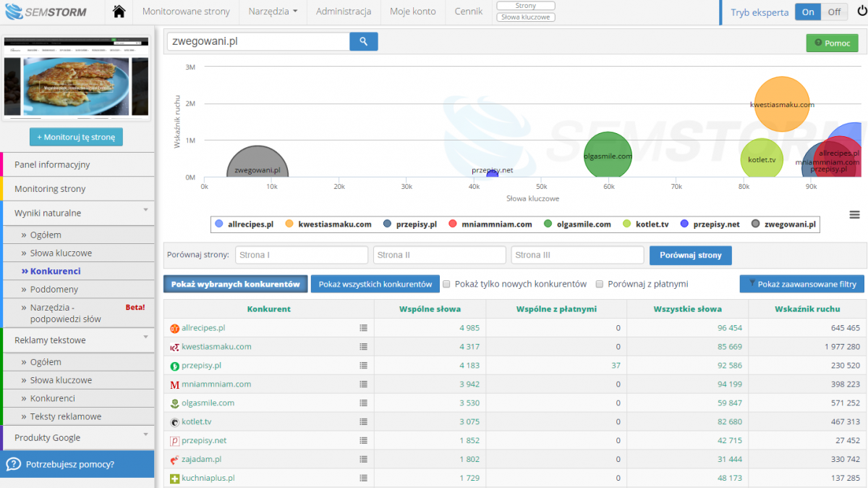Click the Strona I input field
The height and width of the screenshot is (488, 868).
pos(302,255)
